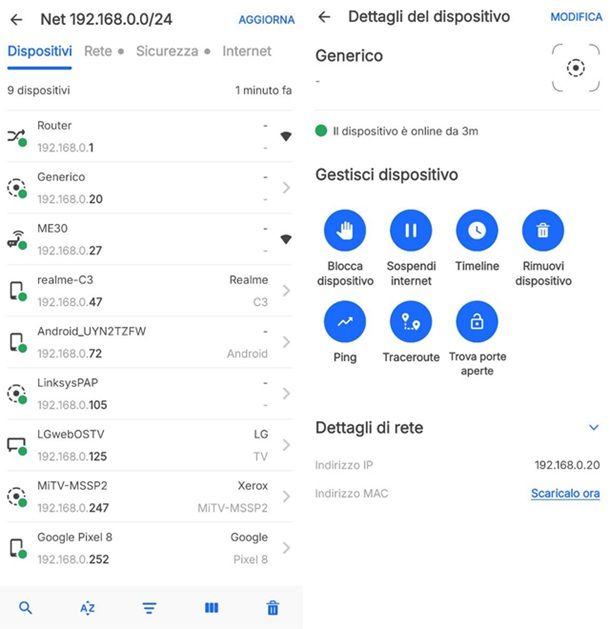This screenshot has height=629, width=610.
Task: Tap the Indirizzo MAC label
Action: (351, 493)
